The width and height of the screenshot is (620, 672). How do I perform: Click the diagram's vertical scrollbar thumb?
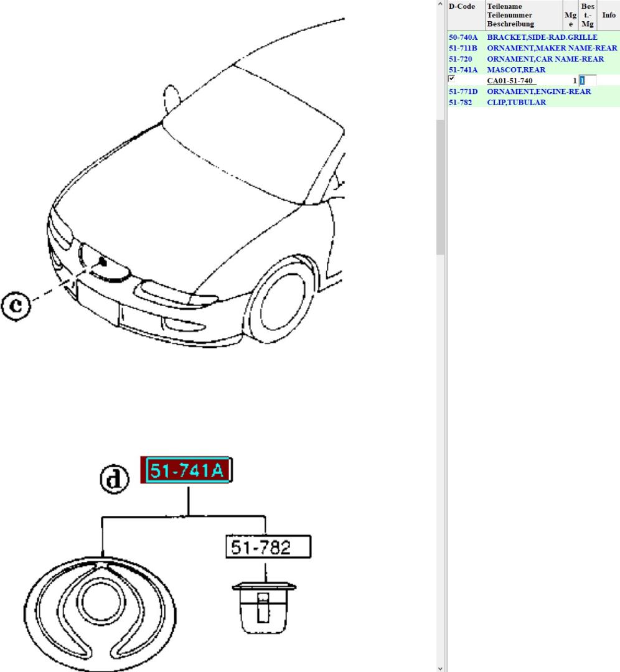pos(441,187)
